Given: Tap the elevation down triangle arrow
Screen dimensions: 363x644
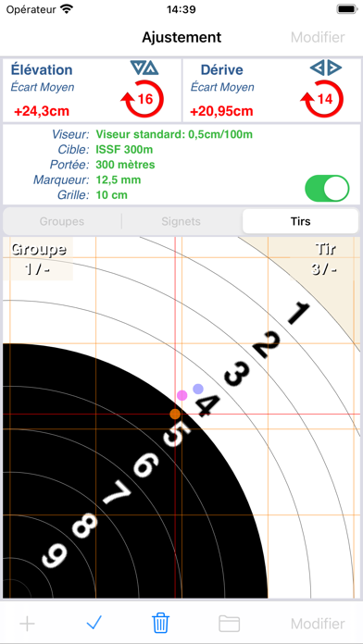Looking at the screenshot, I should tap(137, 68).
